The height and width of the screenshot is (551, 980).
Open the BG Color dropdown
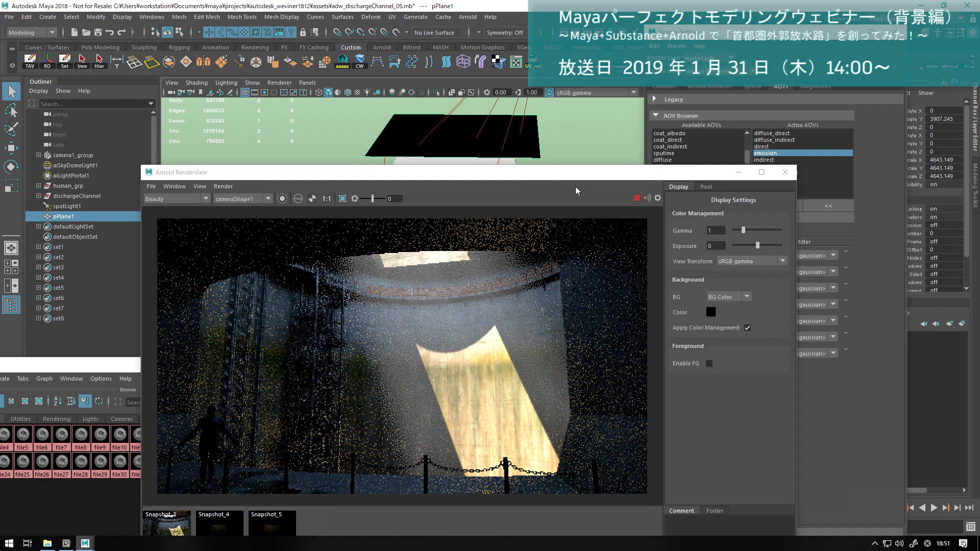728,297
